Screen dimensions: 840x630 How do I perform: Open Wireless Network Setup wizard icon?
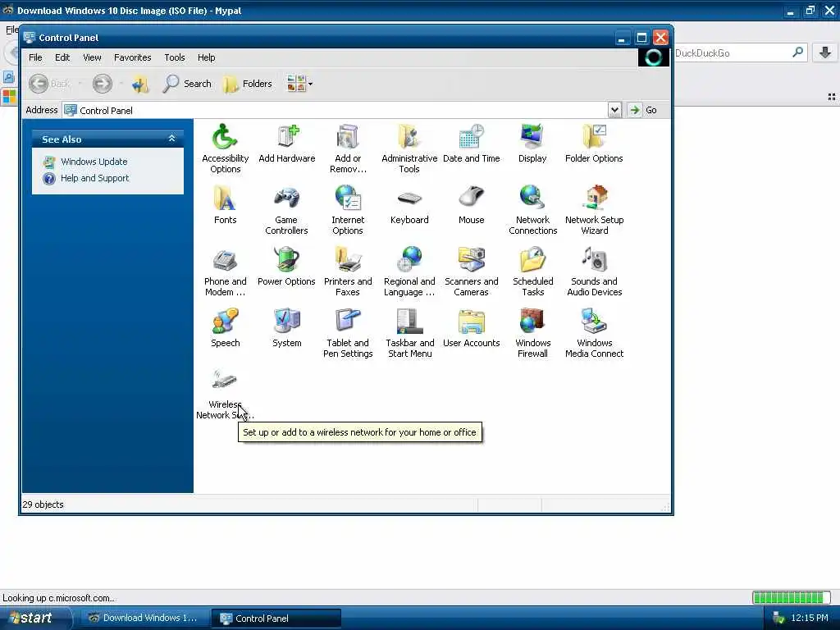(x=225, y=395)
